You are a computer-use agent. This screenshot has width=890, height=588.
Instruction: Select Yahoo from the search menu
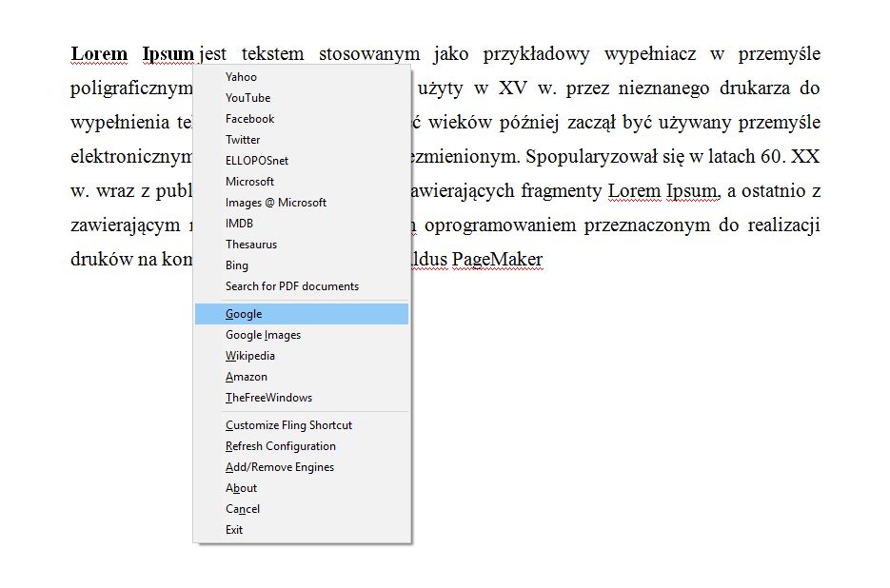(302, 77)
